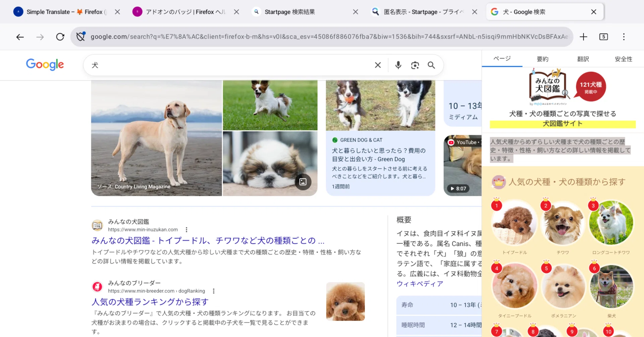Viewport: 644px width, 337px height.
Task: Search by image with camera lens icon
Action: pos(415,65)
